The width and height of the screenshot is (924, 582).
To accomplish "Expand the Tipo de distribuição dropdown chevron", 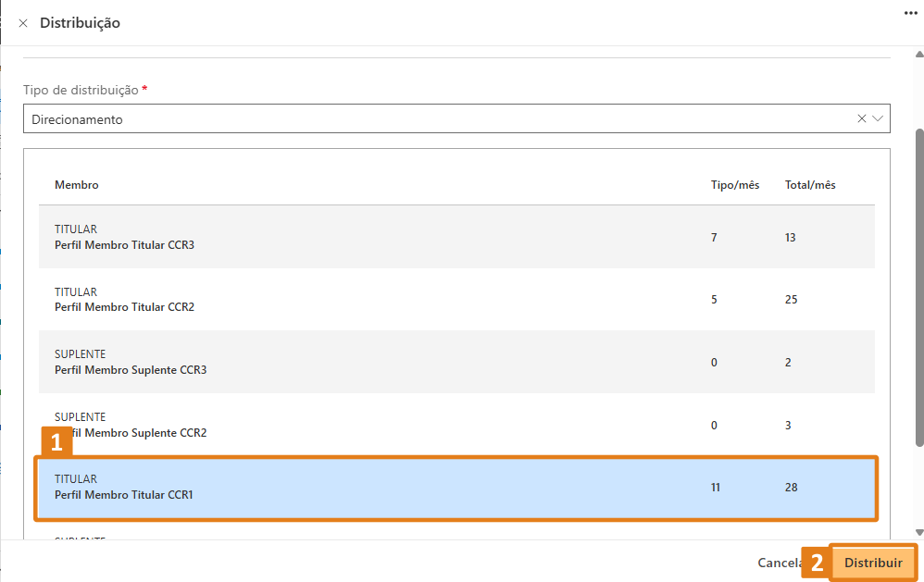I will [x=879, y=118].
